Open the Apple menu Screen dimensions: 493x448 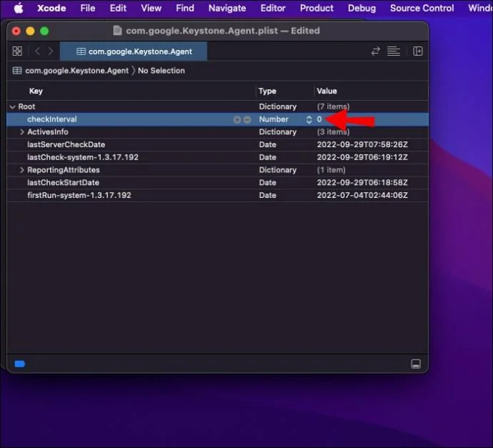pyautogui.click(x=19, y=8)
